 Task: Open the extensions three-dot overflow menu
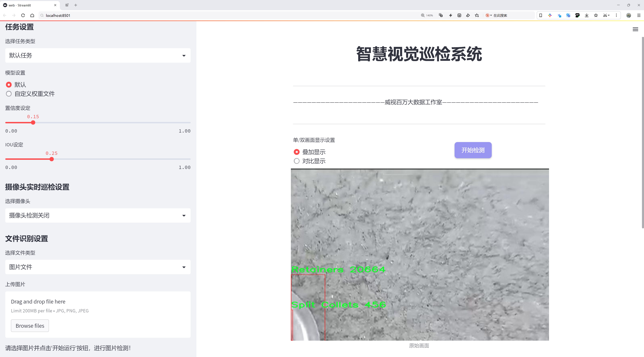click(x=616, y=15)
